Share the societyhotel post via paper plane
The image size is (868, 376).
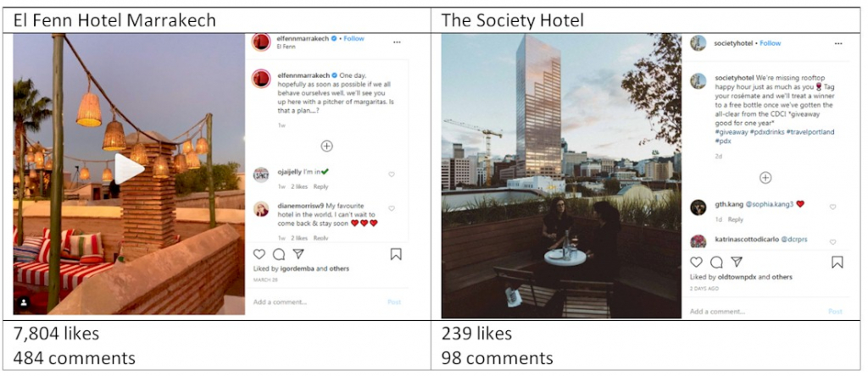pos(737,262)
